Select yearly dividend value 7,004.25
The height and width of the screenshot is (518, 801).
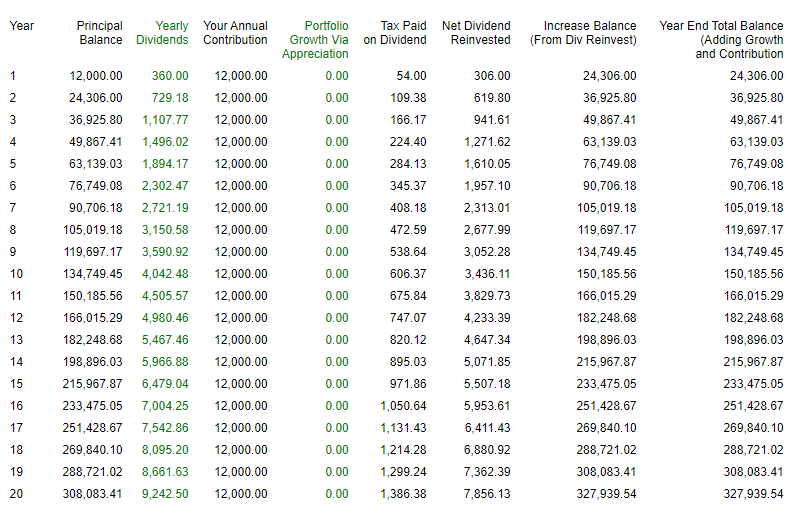(x=165, y=406)
